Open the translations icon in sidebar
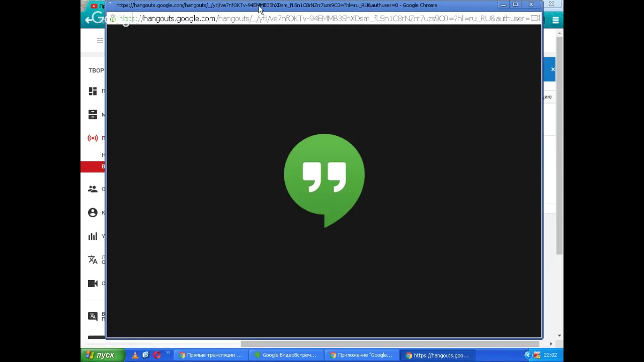This screenshot has height=362, width=644. (x=93, y=259)
